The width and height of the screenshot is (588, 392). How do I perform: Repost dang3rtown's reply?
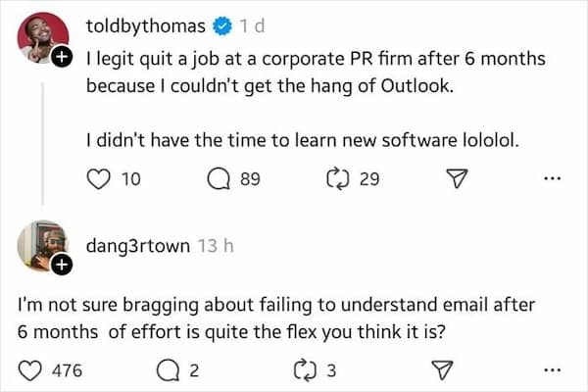(x=304, y=369)
